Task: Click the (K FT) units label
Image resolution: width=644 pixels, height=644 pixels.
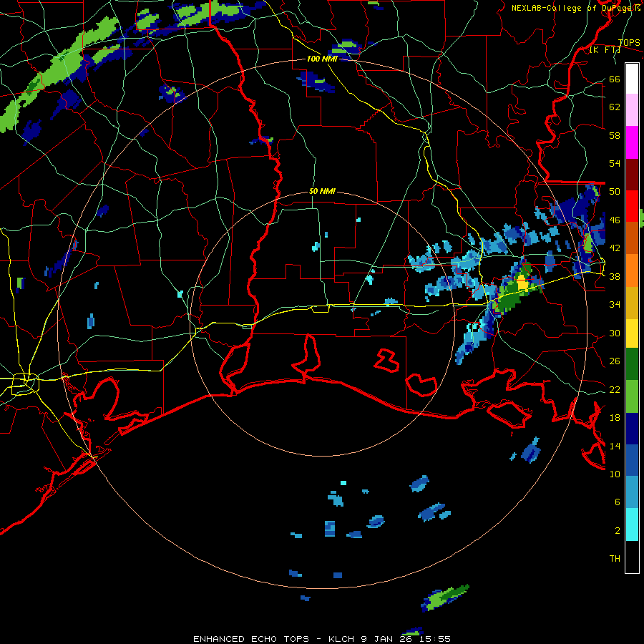Action: click(605, 49)
